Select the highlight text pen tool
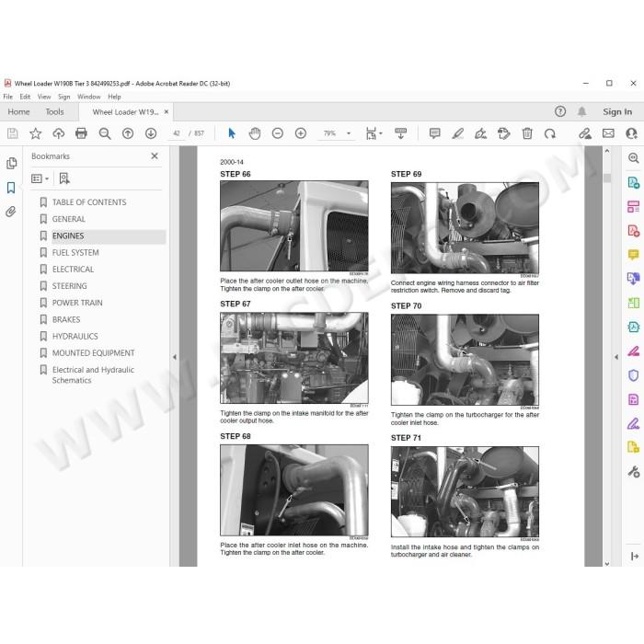The image size is (644, 644). pyautogui.click(x=457, y=133)
